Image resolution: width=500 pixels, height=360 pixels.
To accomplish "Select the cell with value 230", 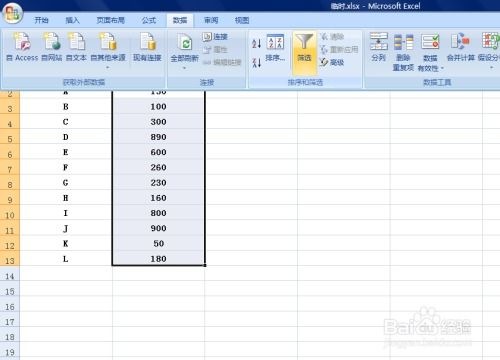I will 158,183.
